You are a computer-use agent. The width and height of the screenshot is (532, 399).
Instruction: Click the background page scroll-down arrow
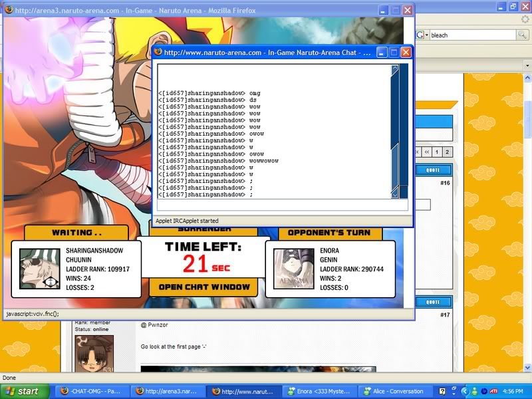click(527, 368)
